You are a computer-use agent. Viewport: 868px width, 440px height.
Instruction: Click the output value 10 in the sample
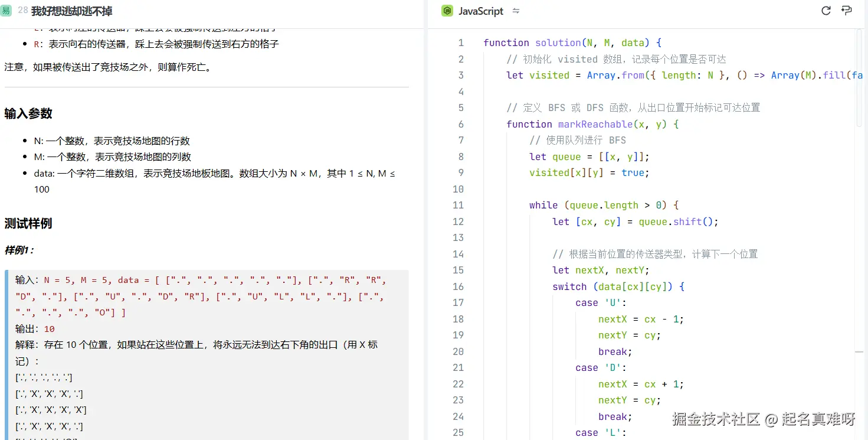pyautogui.click(x=49, y=329)
